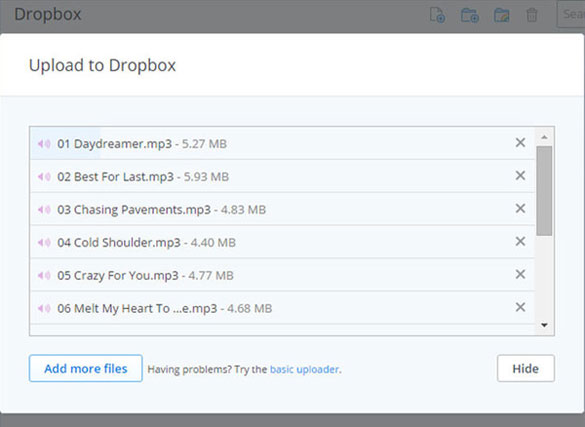Click the 4.68 MB size label

250,308
